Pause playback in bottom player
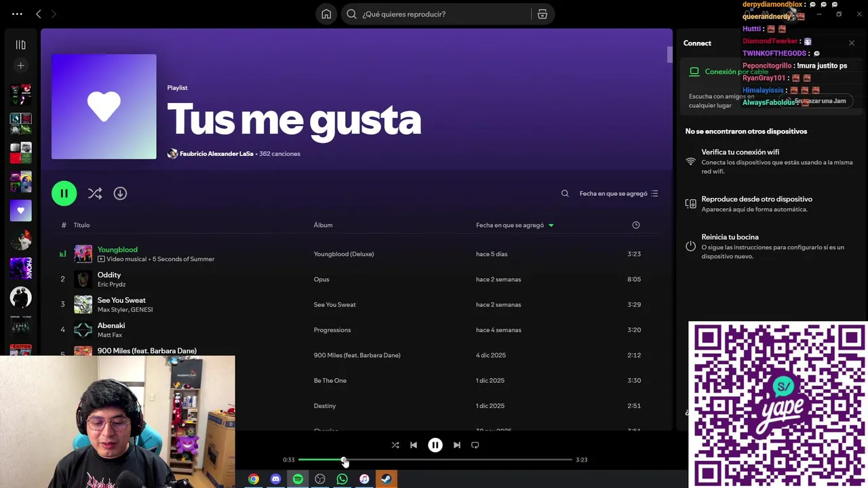Viewport: 868px width, 488px height. [435, 445]
